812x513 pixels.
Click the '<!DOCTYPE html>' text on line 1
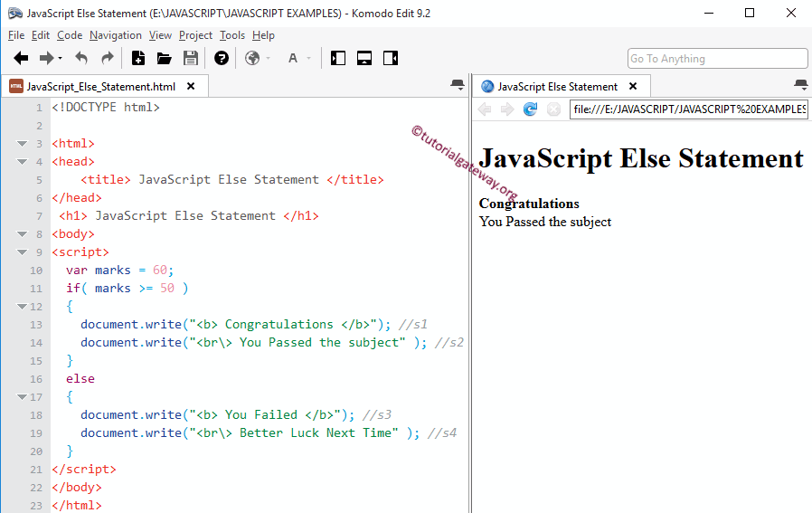(x=106, y=108)
